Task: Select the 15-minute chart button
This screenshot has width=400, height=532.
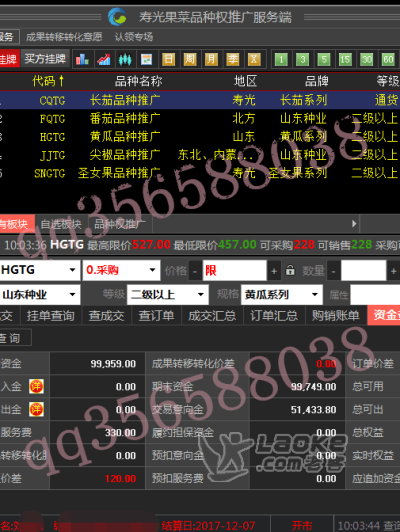Action: [x=345, y=60]
